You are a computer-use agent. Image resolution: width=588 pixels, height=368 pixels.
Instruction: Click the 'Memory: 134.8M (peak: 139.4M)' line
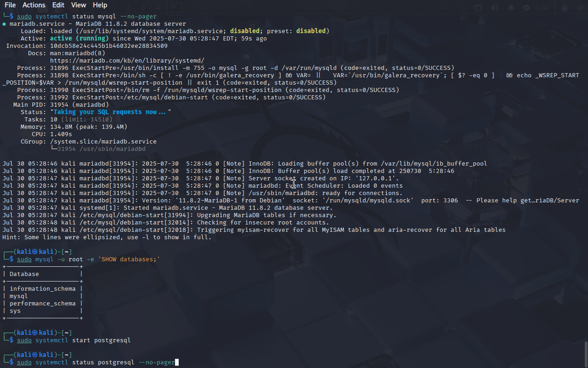74,127
